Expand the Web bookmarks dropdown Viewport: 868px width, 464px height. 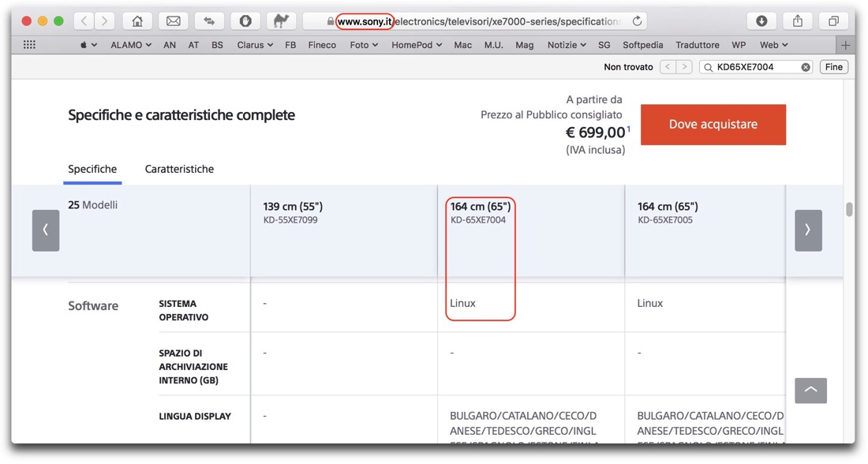pos(773,45)
